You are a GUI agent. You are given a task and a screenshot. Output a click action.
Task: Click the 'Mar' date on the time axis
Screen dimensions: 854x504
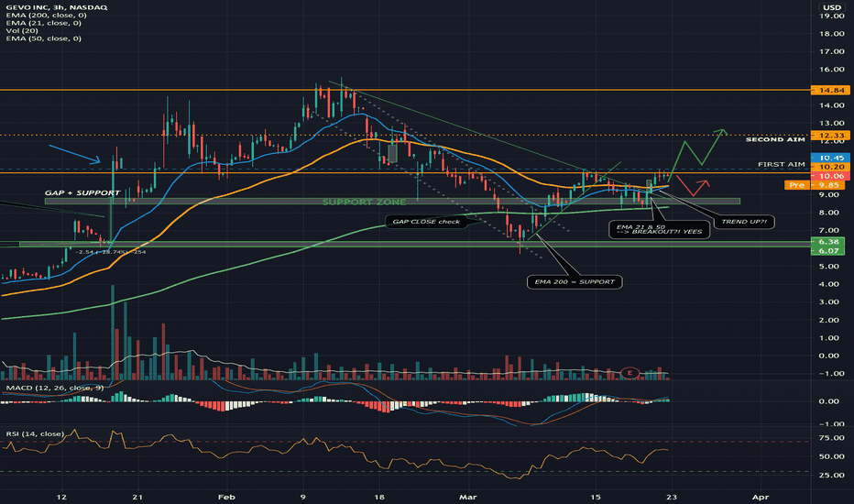pos(468,497)
